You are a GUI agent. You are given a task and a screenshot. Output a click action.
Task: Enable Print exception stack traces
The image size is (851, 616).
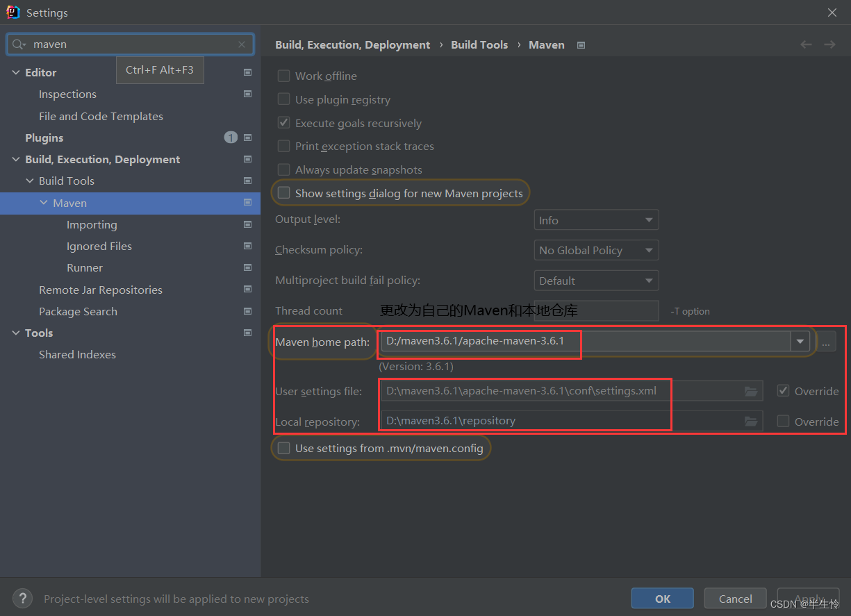(283, 146)
